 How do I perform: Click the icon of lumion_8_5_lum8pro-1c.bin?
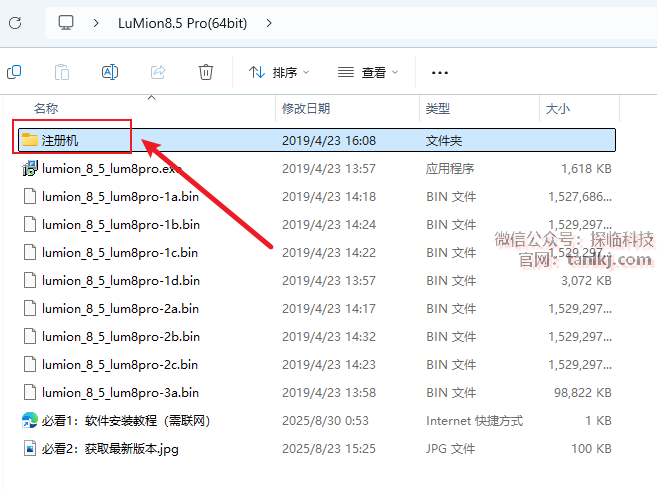30,252
